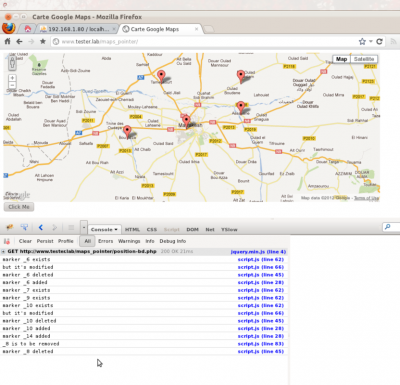Switch to the CSS panel
The image size is (400, 385).
tap(152, 229)
